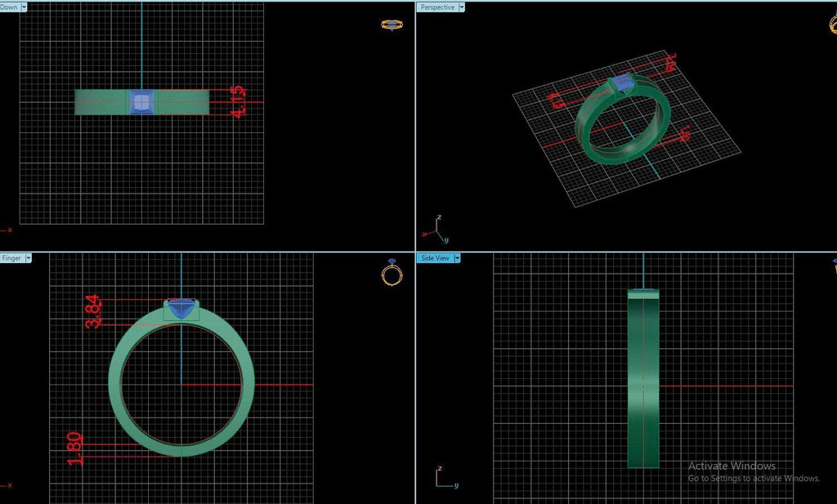Click the ZY axis indicator in Side View
This screenshot has height=504, width=837.
coord(446,477)
